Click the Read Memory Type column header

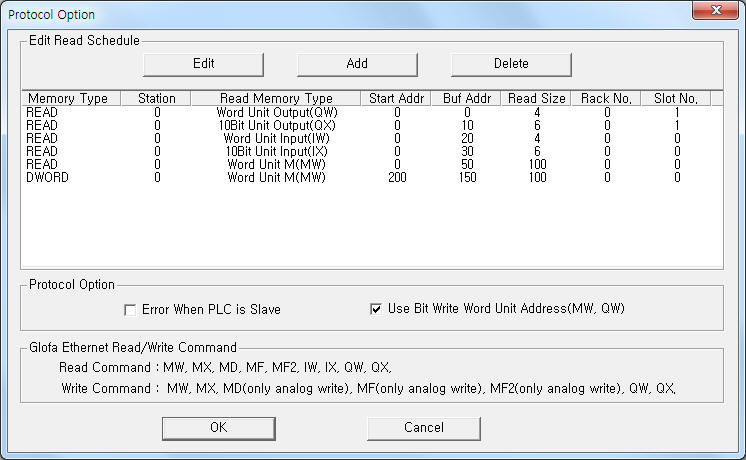tap(277, 98)
